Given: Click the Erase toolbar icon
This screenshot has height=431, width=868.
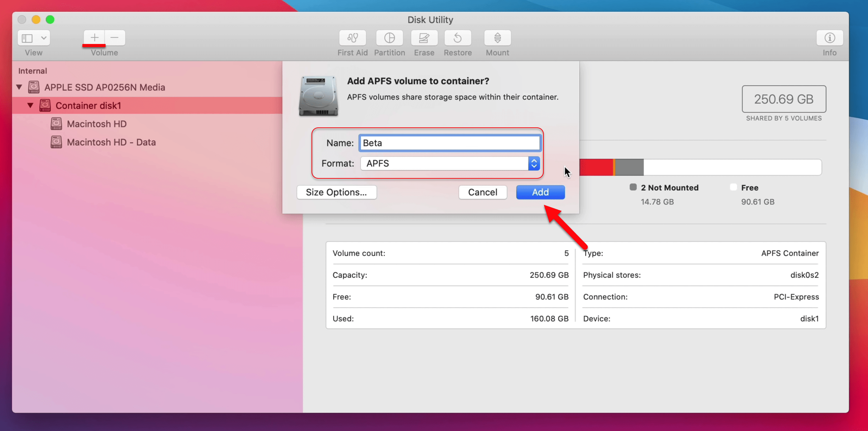Looking at the screenshot, I should [x=424, y=38].
